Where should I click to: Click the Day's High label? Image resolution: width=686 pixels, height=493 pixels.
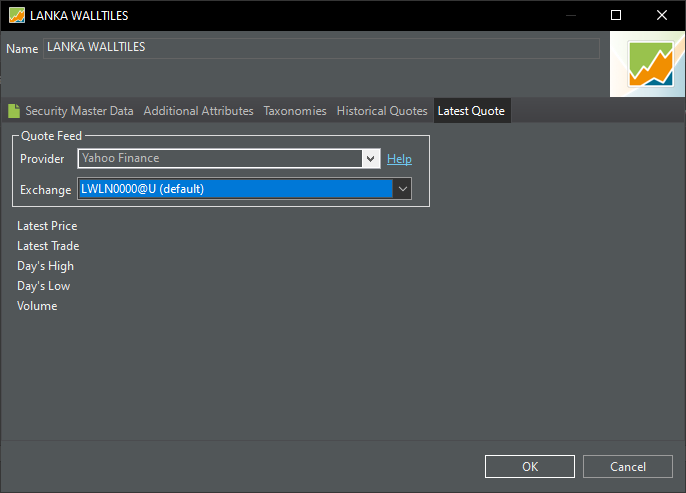(46, 266)
